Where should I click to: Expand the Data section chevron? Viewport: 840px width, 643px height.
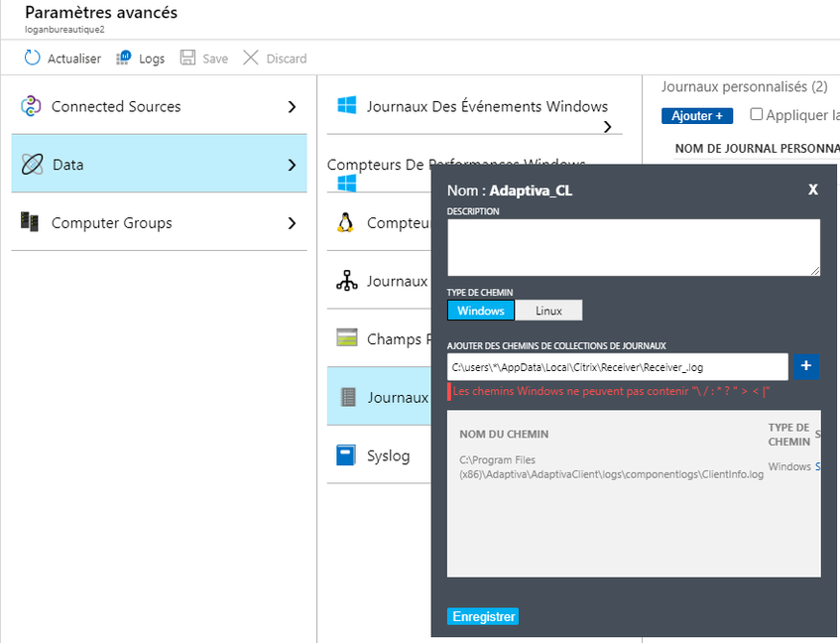(292, 166)
